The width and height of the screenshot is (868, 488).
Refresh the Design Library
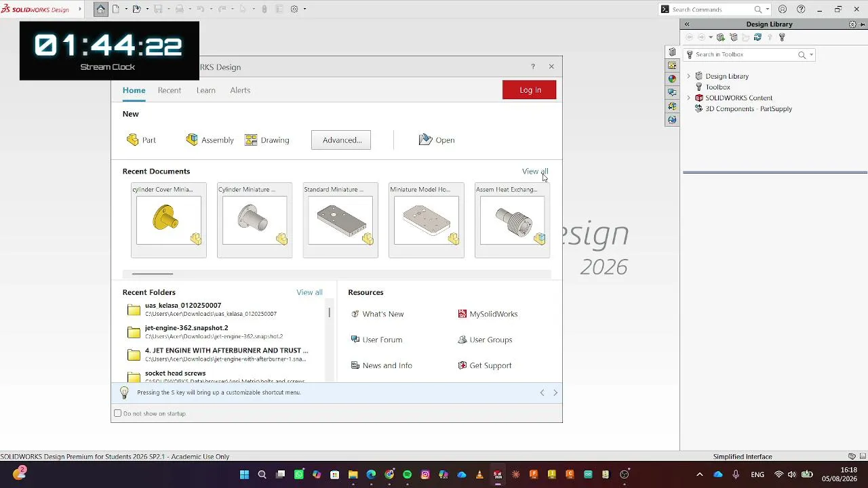click(757, 37)
